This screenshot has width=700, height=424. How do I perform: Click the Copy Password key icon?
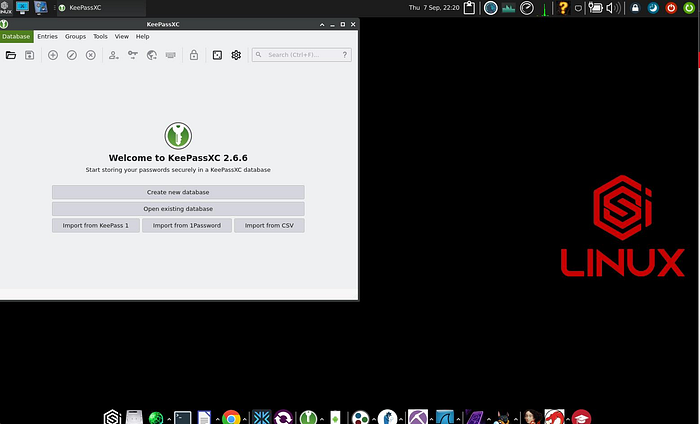pyautogui.click(x=133, y=55)
